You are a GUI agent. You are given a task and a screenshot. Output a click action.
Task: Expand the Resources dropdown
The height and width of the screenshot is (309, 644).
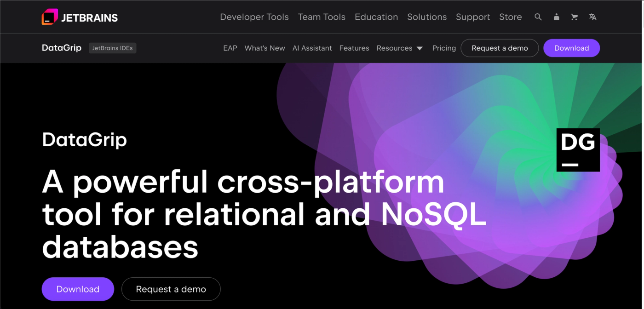[x=400, y=48]
